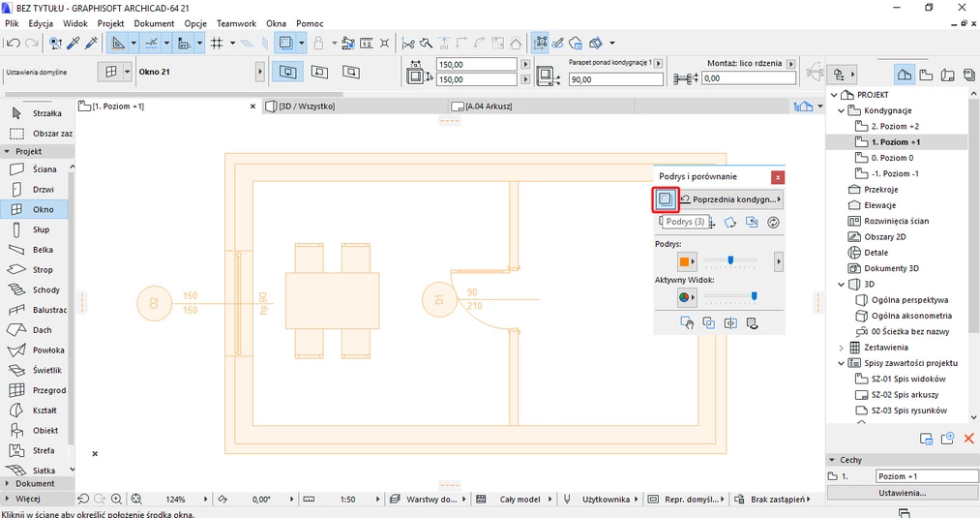Click the Undo arrow icon

13,44
